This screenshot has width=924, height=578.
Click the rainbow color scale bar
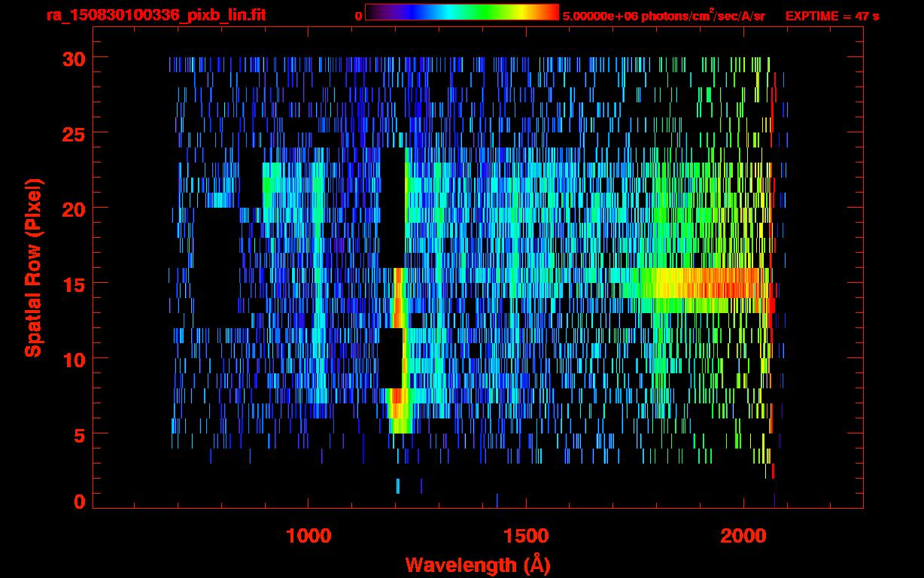point(462,12)
